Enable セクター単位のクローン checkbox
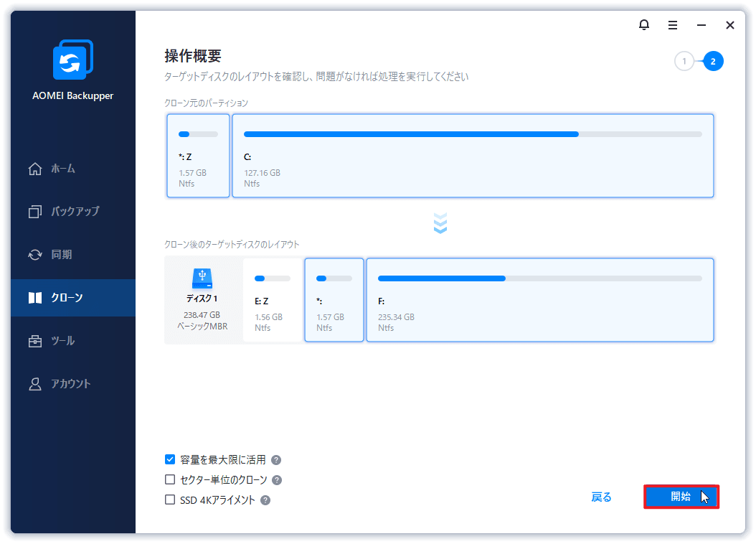 (169, 481)
